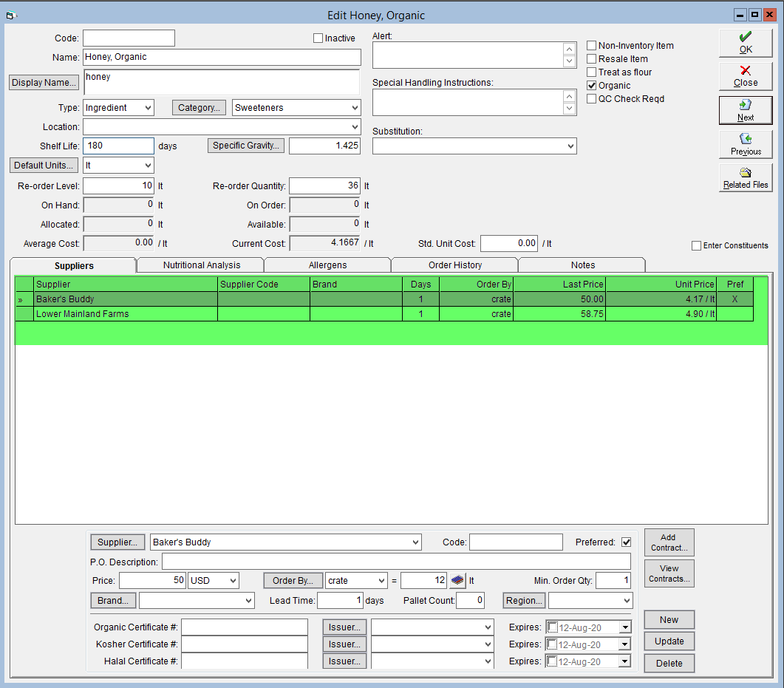Select the Lower Mainland Farms supplier row
The height and width of the screenshot is (688, 784).
(384, 314)
